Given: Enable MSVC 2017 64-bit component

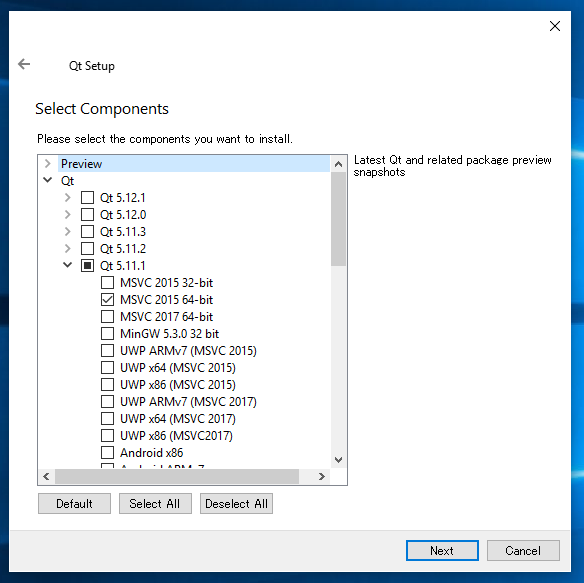Looking at the screenshot, I should click(x=107, y=317).
